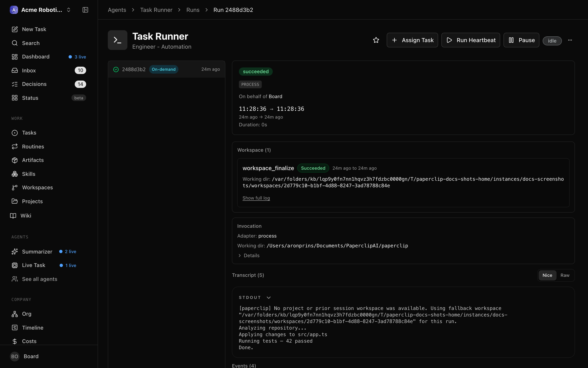Open the Decisions list
Image resolution: width=588 pixels, height=368 pixels.
coord(49,84)
